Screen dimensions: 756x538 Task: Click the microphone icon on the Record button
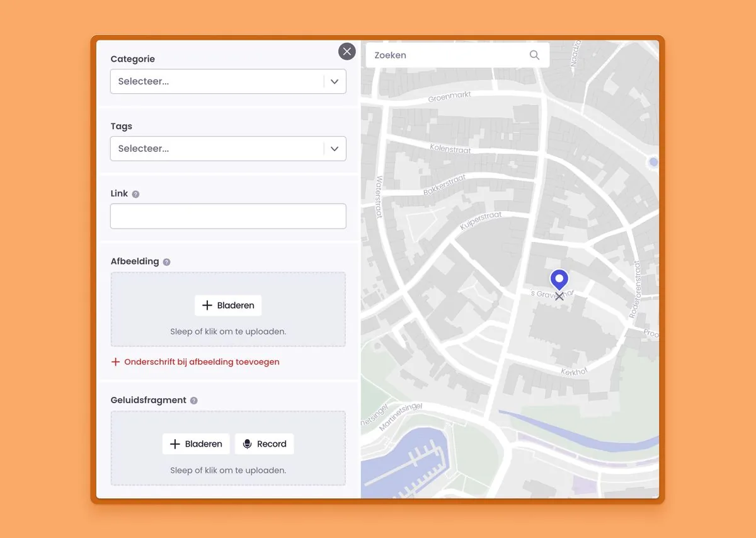247,444
